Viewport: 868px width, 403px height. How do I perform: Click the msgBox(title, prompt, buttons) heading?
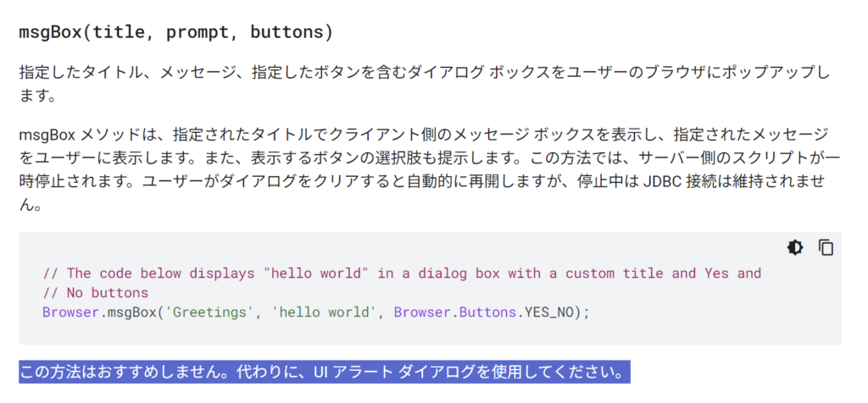(x=175, y=33)
